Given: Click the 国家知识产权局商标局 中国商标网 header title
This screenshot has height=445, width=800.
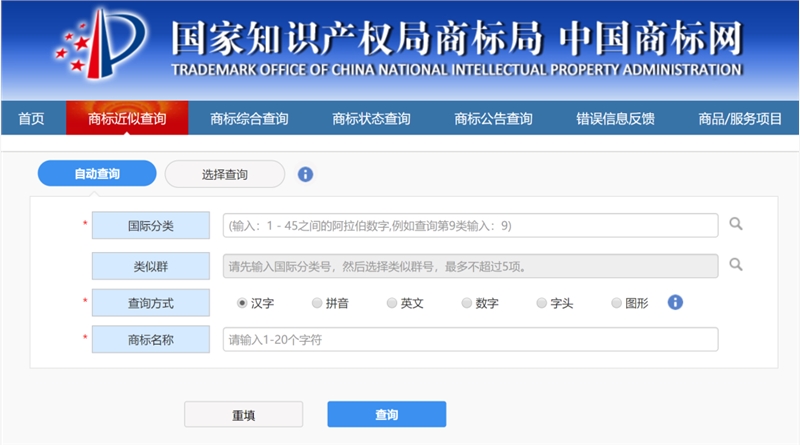Looking at the screenshot, I should (x=457, y=38).
